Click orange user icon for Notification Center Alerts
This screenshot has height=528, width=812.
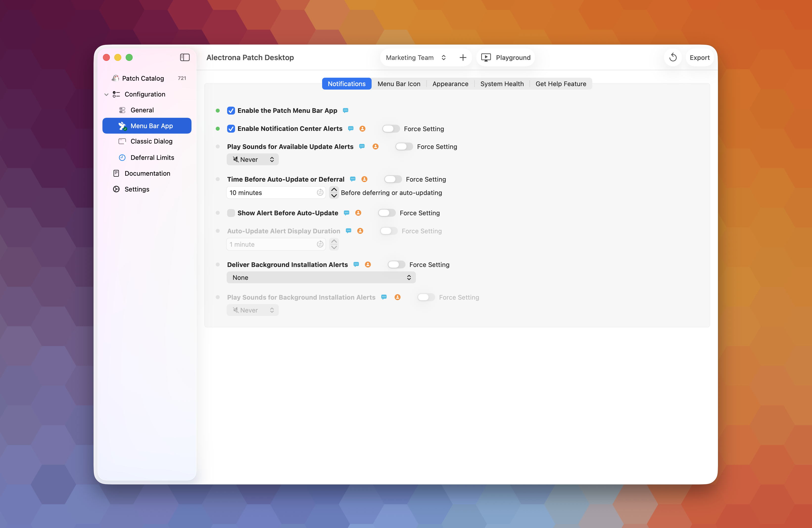(362, 129)
